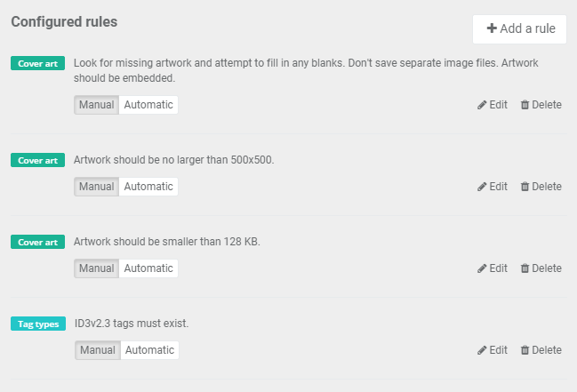Click pencil icon for ID3v2.3 tags rule
577x392 pixels.
tap(482, 350)
